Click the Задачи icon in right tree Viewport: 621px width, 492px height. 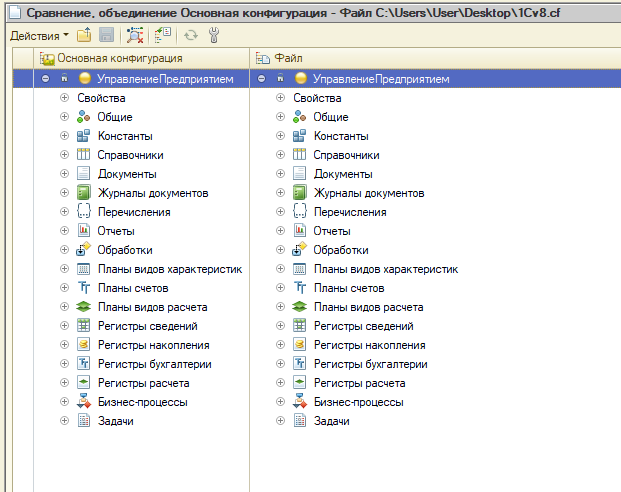point(300,421)
